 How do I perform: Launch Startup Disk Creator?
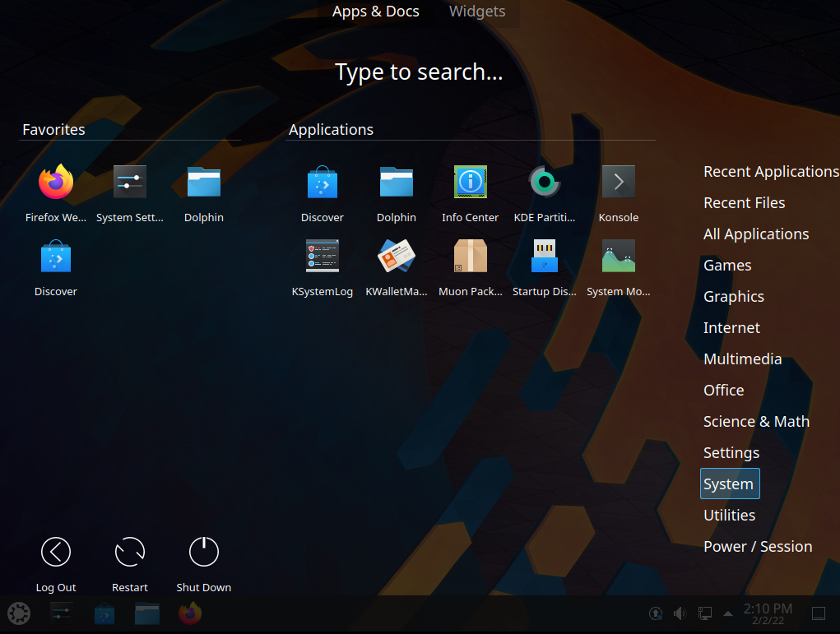click(545, 257)
